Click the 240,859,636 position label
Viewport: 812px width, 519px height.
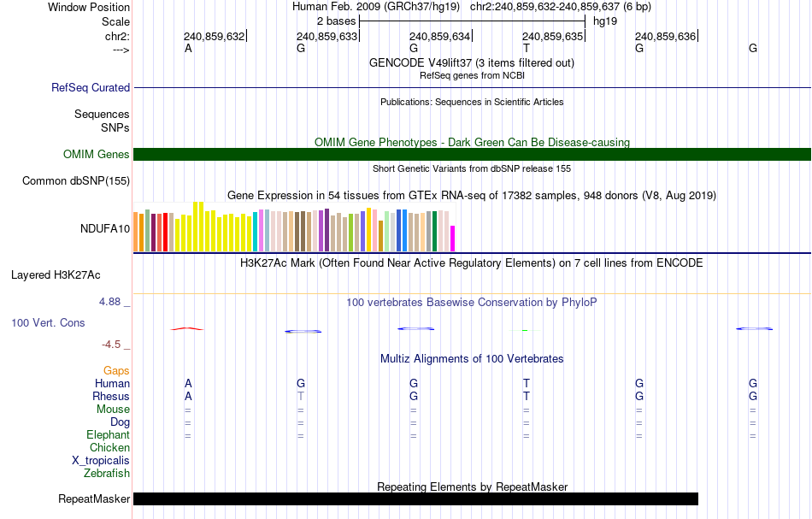pyautogui.click(x=666, y=36)
